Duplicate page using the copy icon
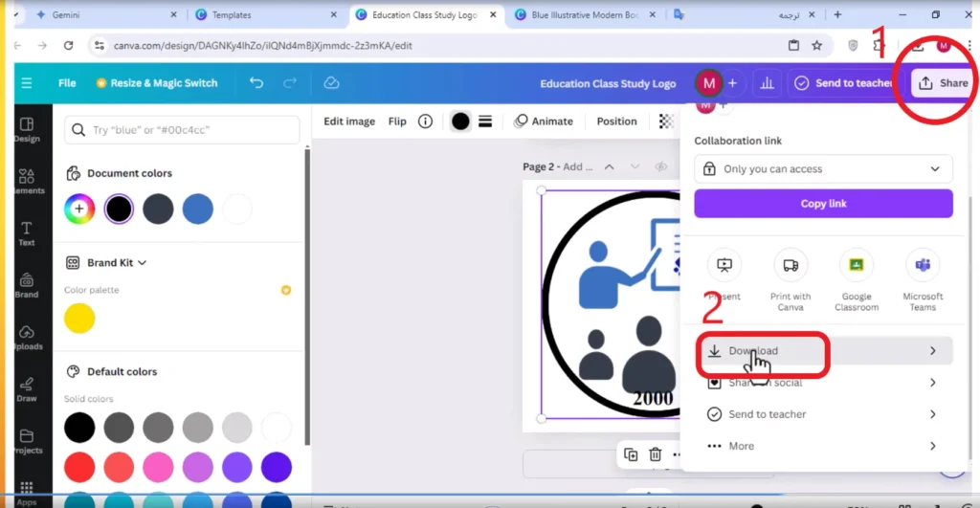Screen dimensions: 980x508 click(x=631, y=454)
